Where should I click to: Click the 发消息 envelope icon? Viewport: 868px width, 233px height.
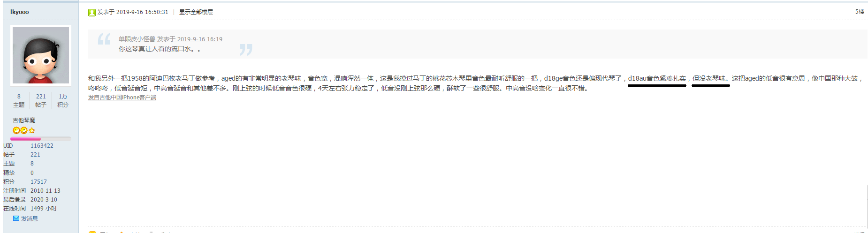click(16, 218)
